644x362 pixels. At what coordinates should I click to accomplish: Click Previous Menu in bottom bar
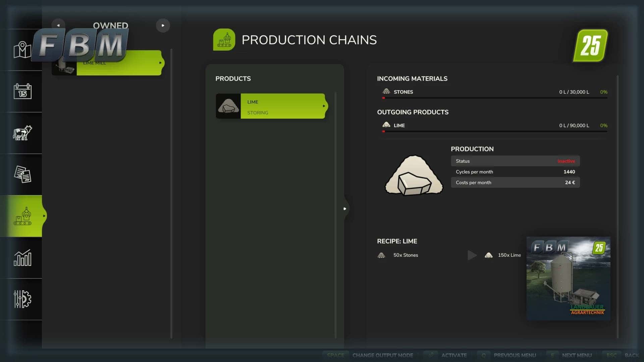[x=515, y=355]
